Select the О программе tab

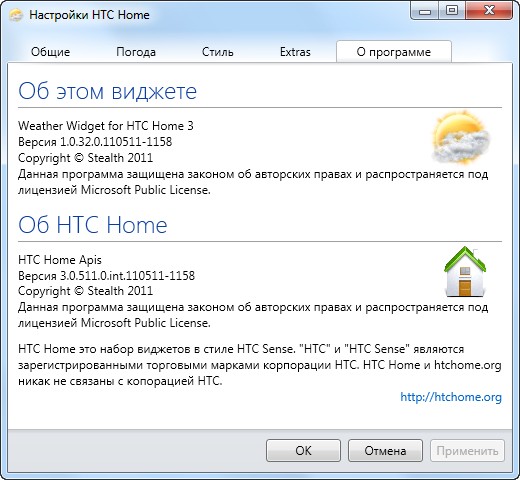(394, 52)
